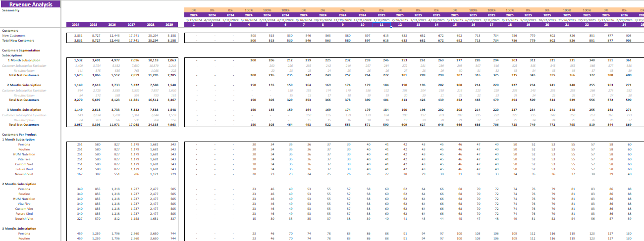Click the seasonality percentage above month 16

(473, 10)
